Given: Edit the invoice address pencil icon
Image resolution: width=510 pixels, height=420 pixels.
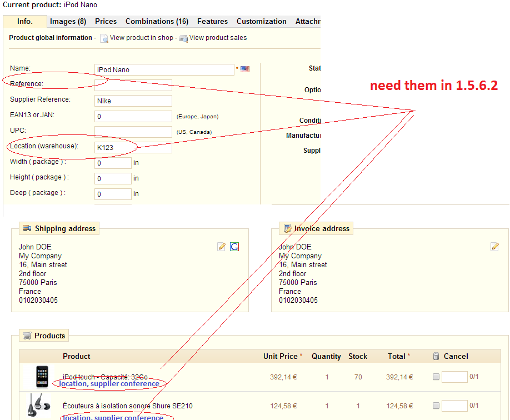Looking at the screenshot, I should pos(494,247).
